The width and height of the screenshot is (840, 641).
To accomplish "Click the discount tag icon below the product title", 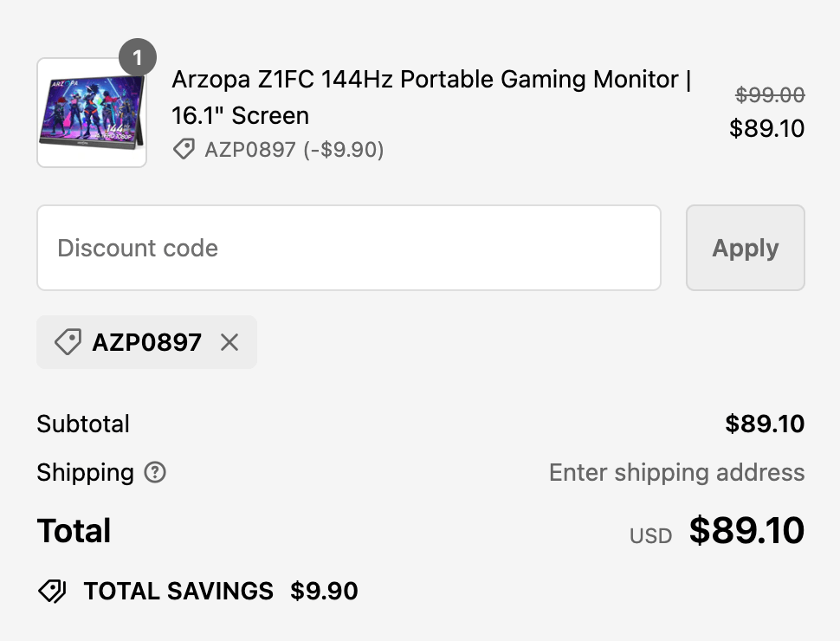I will tap(183, 149).
